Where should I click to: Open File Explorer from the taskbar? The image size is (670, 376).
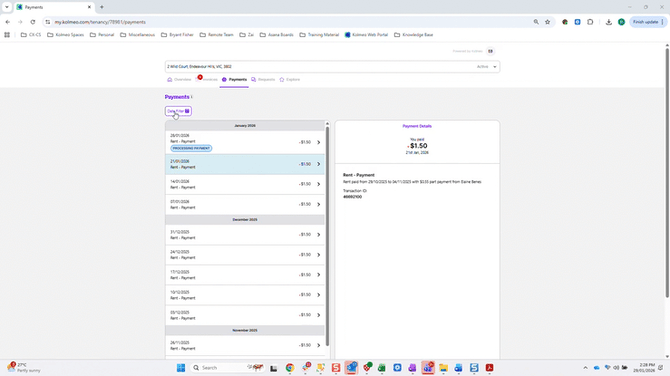coord(443,367)
